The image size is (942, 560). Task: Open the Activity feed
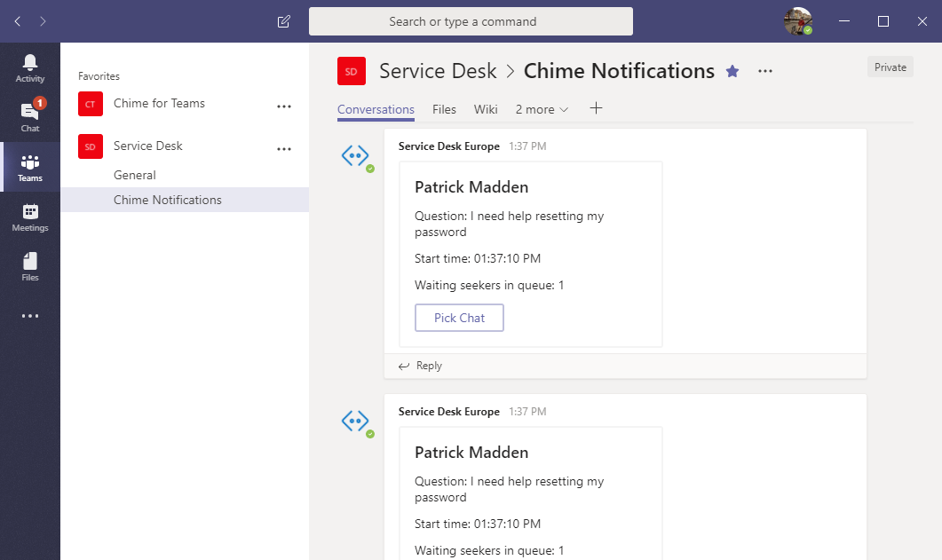tap(30, 67)
